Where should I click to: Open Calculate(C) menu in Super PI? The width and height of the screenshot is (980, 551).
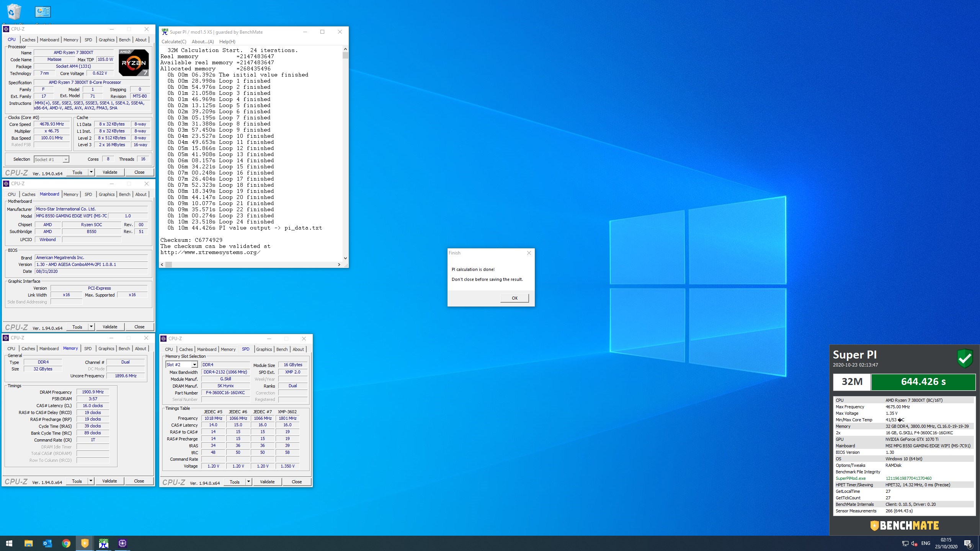(x=174, y=42)
